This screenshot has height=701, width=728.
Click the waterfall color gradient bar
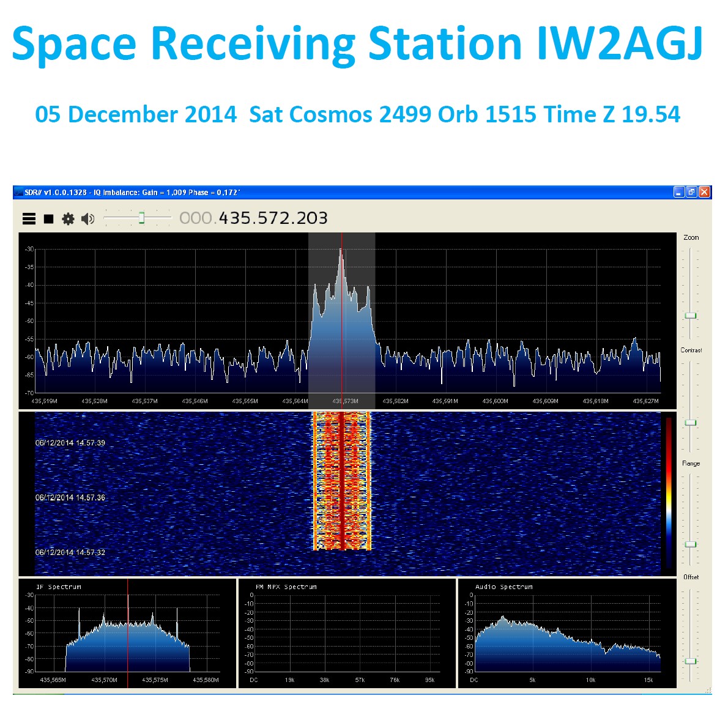pos(669,492)
